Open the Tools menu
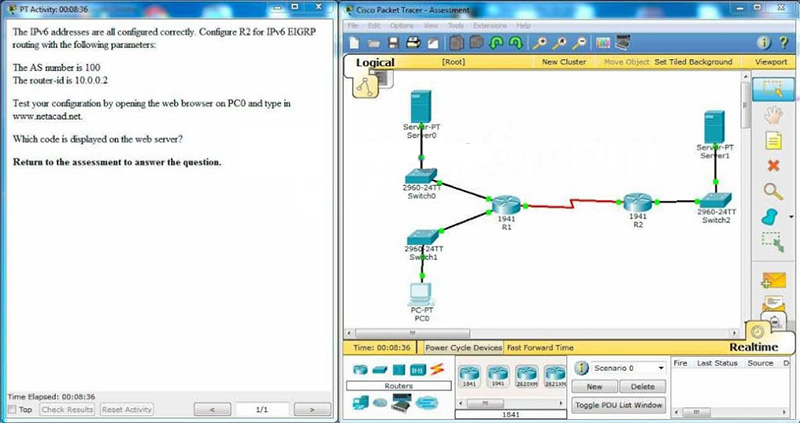800x423 pixels. [x=456, y=26]
